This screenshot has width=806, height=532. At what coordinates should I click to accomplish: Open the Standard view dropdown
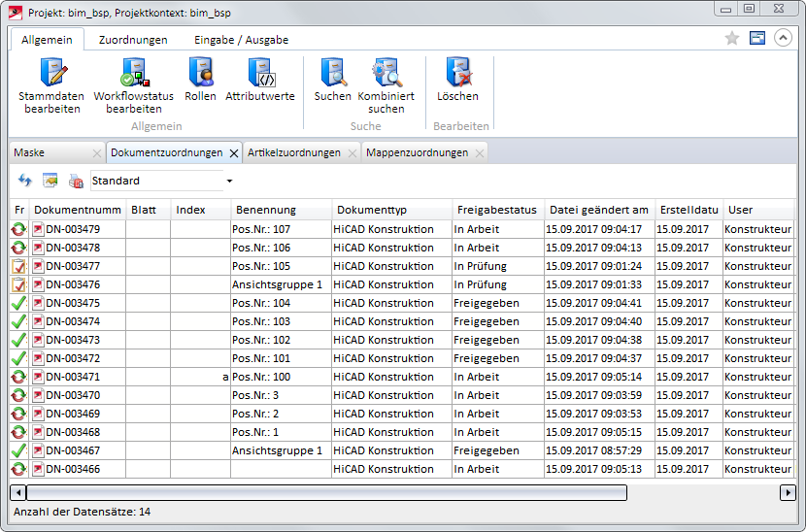(x=229, y=182)
